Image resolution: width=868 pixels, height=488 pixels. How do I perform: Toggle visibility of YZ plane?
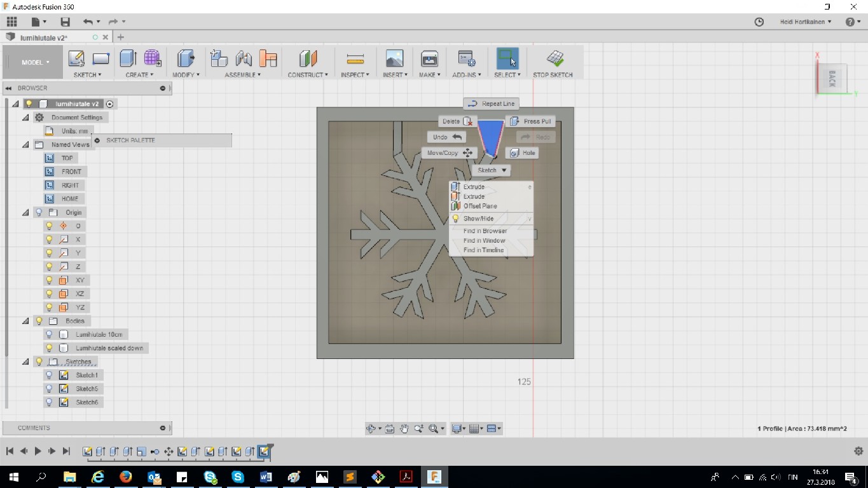tap(49, 308)
